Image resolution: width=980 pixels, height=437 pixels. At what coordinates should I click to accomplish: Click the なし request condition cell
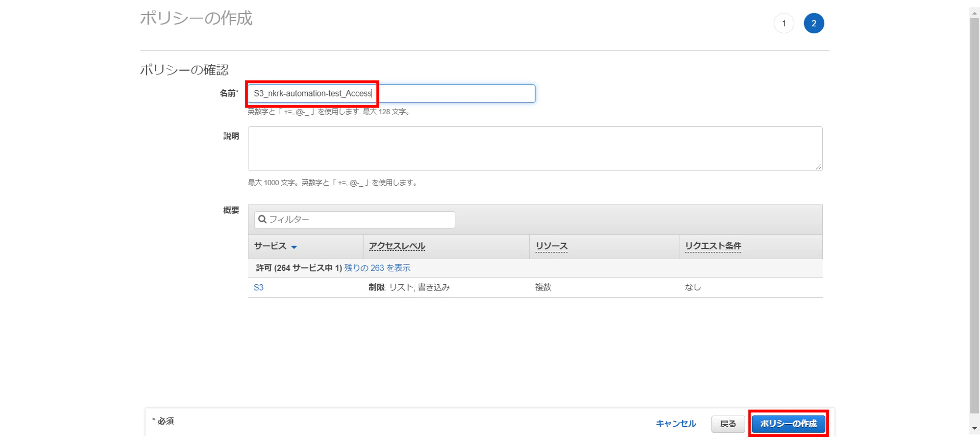click(693, 288)
